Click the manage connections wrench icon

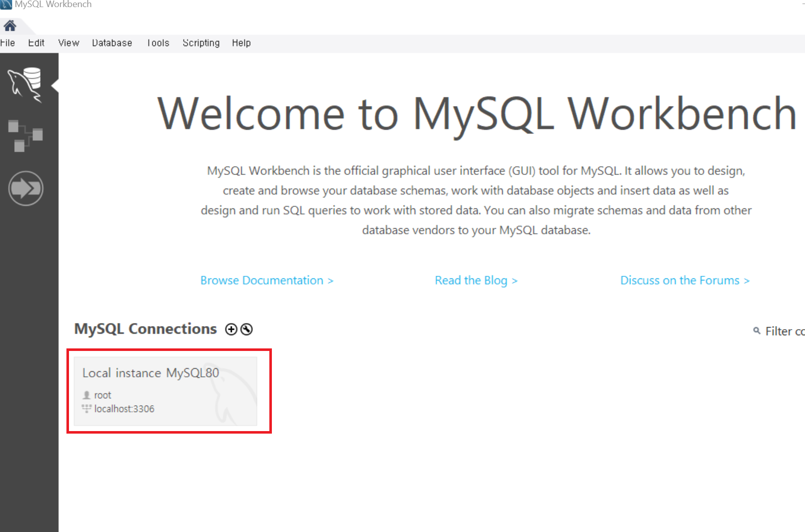pyautogui.click(x=247, y=329)
